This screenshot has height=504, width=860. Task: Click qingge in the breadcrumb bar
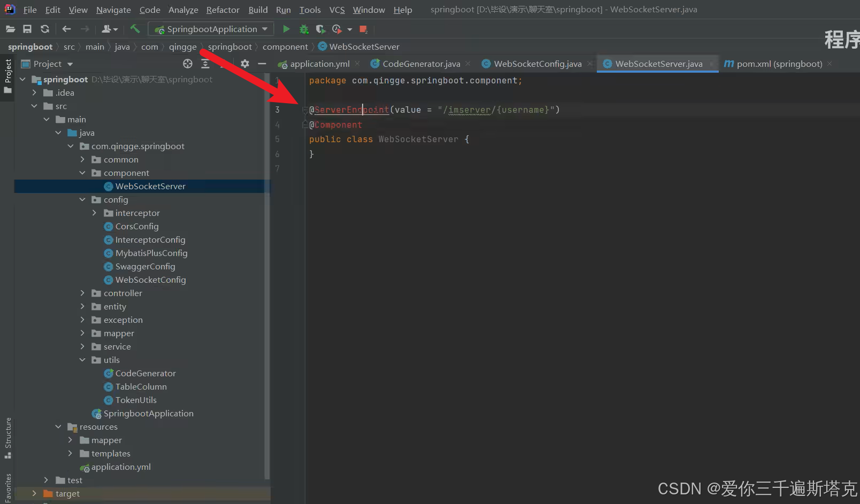183,46
